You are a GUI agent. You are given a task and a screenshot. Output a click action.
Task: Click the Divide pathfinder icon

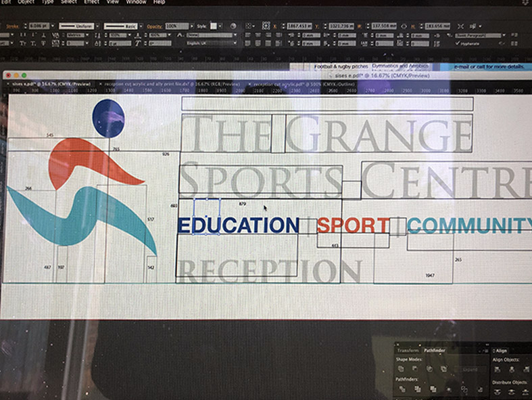click(x=402, y=389)
